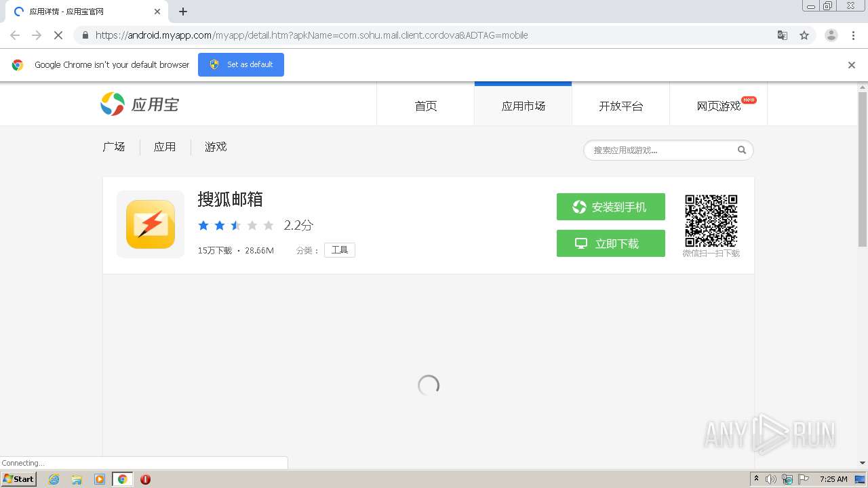The image size is (868, 488).
Task: Open the 首页 tab
Action: pos(425,106)
